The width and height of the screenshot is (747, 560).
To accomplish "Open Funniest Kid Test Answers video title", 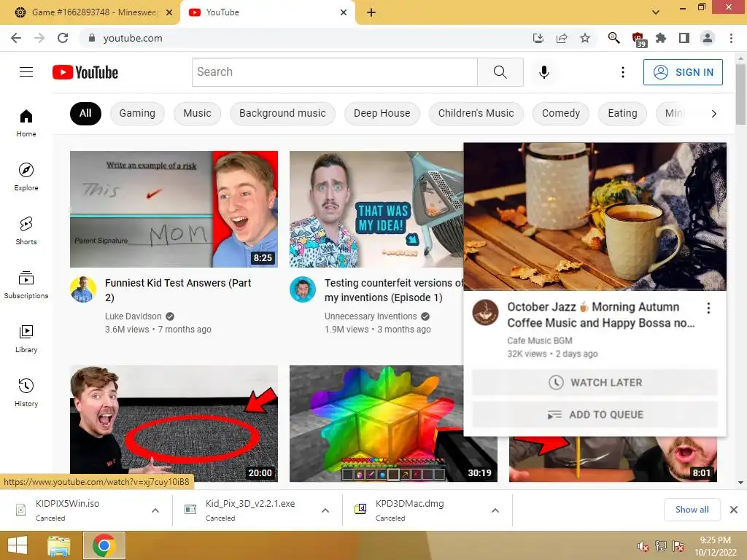I will [x=178, y=290].
